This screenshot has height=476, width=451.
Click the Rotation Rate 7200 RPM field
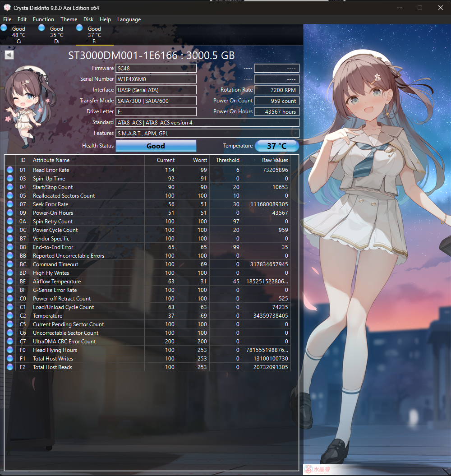click(x=277, y=90)
